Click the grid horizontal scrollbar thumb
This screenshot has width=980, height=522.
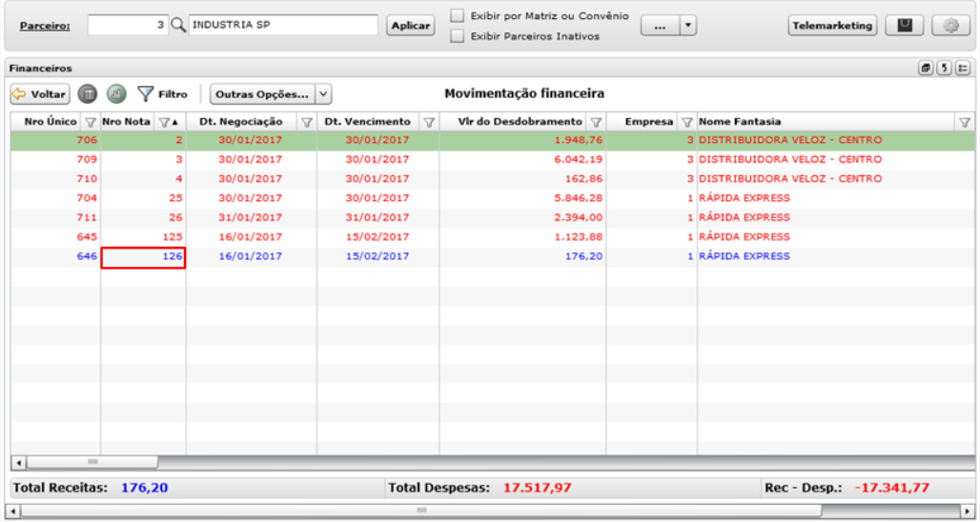click(x=92, y=462)
